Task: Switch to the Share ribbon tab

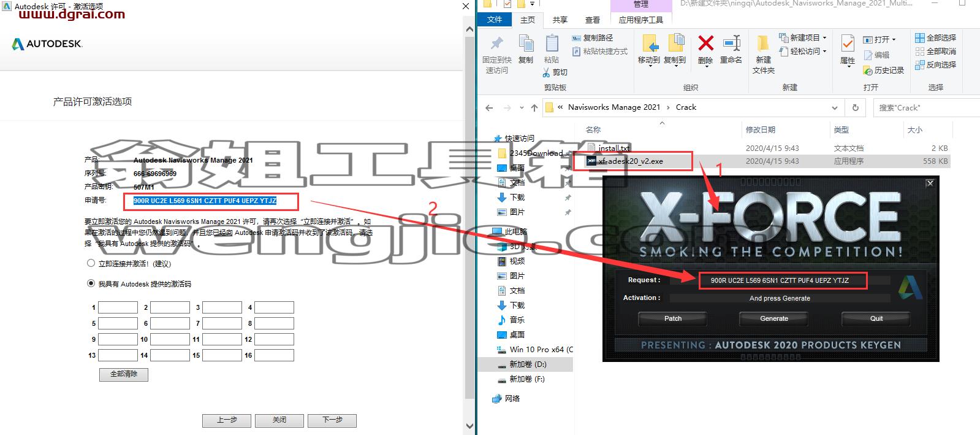Action: [x=560, y=20]
